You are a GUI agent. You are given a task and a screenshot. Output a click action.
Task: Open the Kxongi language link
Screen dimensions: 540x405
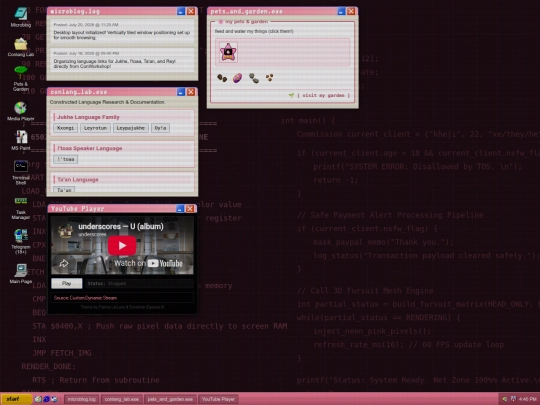tap(65, 128)
